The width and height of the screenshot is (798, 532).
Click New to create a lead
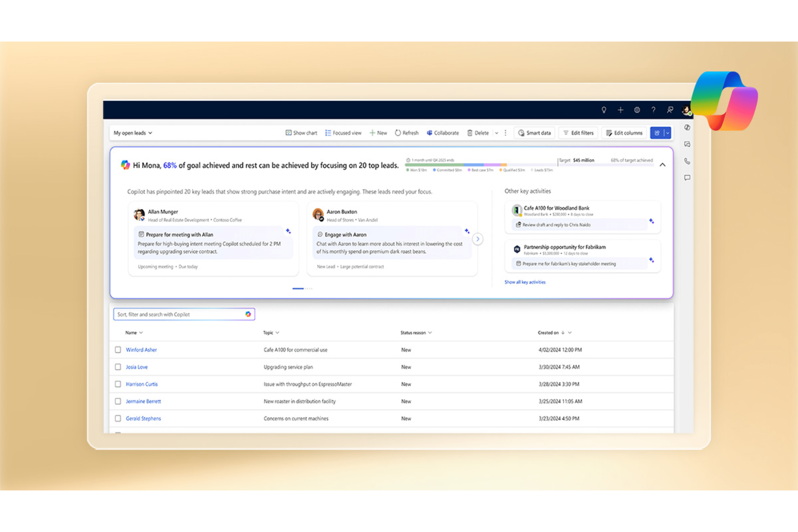(378, 133)
